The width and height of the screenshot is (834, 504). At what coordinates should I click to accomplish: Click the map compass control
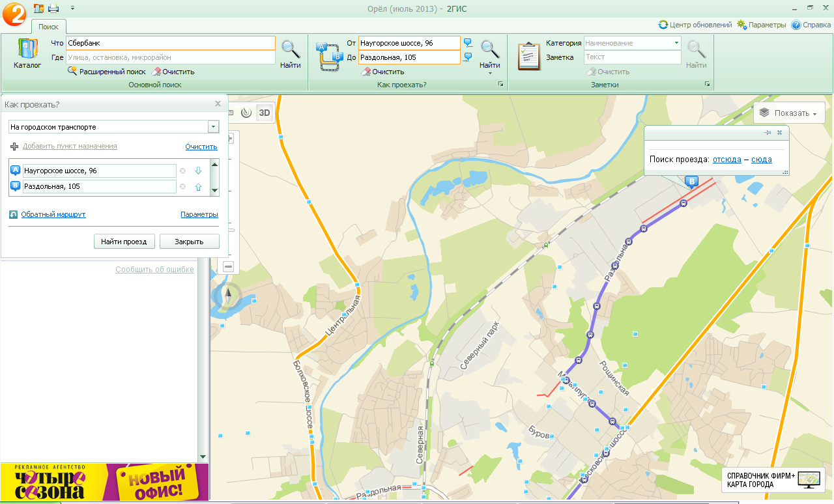click(x=227, y=296)
